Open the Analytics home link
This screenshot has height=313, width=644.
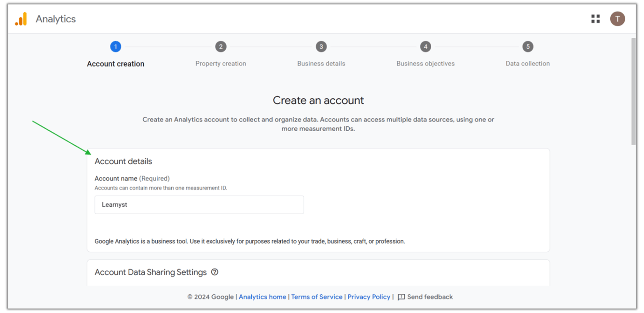point(263,297)
